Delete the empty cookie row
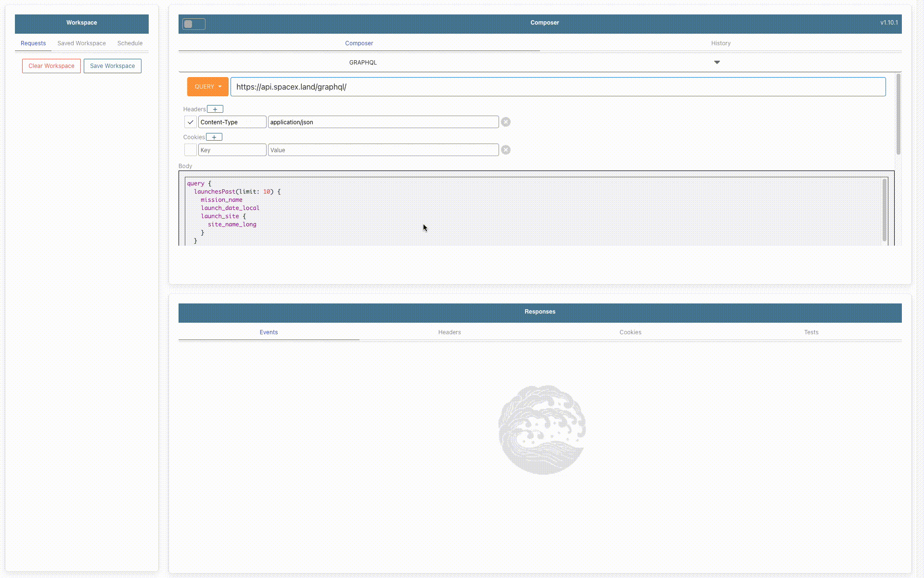 pos(505,150)
